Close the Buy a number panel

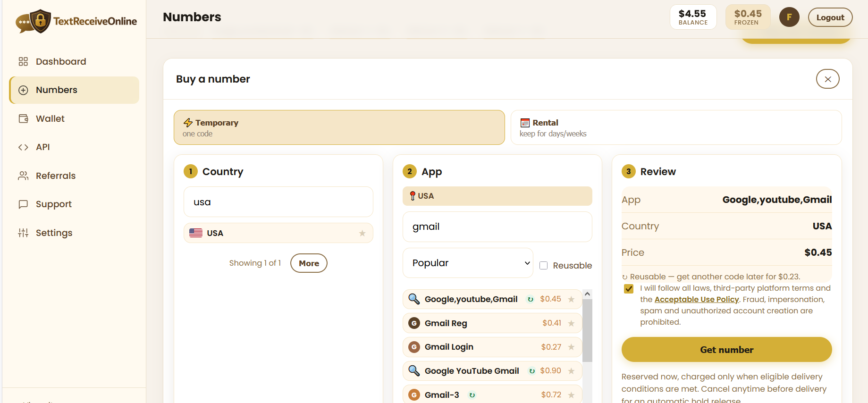coord(828,79)
